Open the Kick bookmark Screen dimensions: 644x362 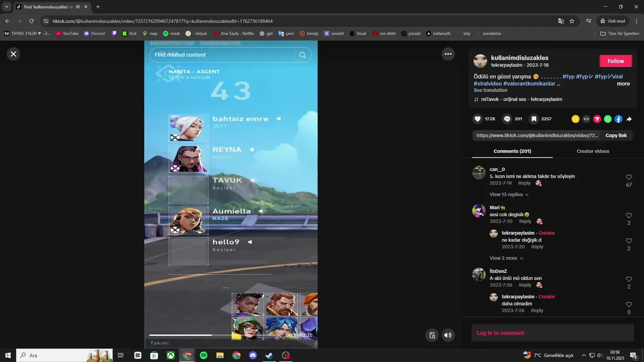[x=129, y=34]
